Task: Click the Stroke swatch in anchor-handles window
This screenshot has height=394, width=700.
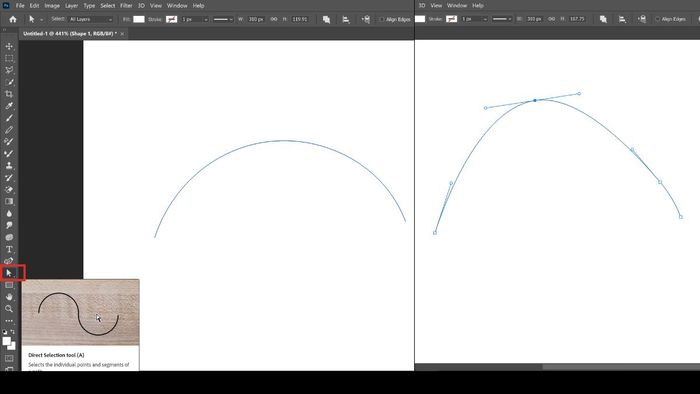Action: [451, 19]
